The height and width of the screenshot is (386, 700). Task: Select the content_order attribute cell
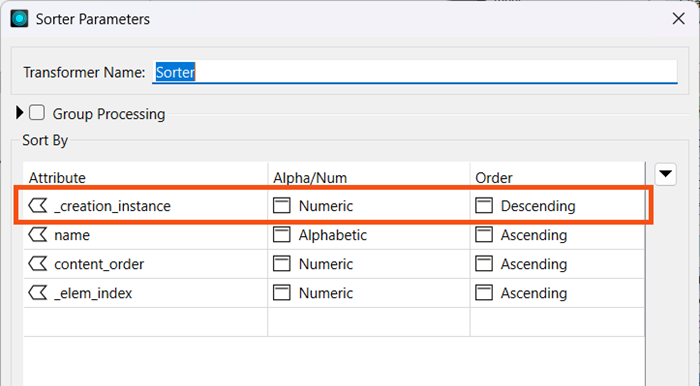[146, 264]
